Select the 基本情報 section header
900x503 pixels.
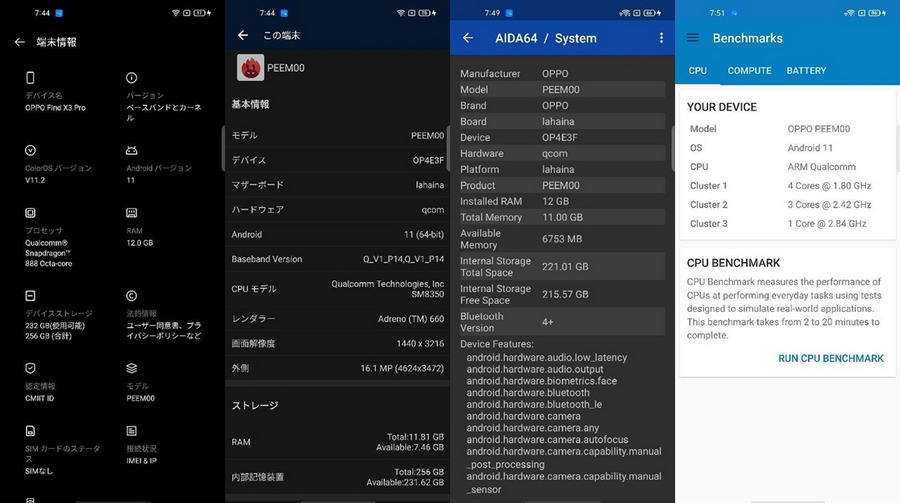[250, 105]
